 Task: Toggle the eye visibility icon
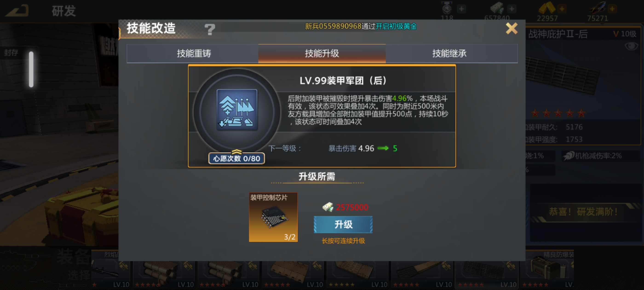[x=631, y=46]
